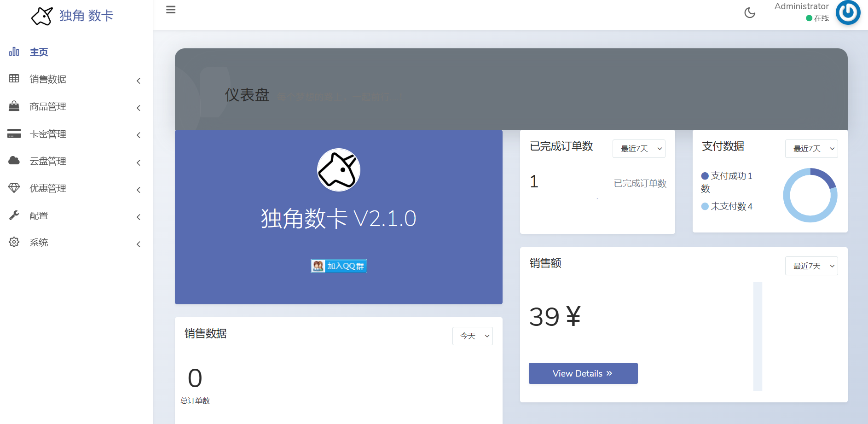Viewport: 868px width, 424px height.
Task: Click the diamond icon for 优惠管理
Action: pos(14,188)
